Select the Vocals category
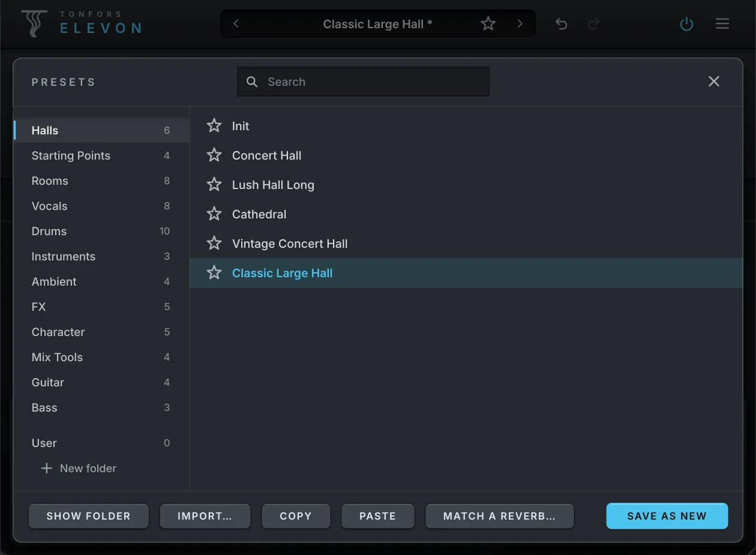 point(101,206)
